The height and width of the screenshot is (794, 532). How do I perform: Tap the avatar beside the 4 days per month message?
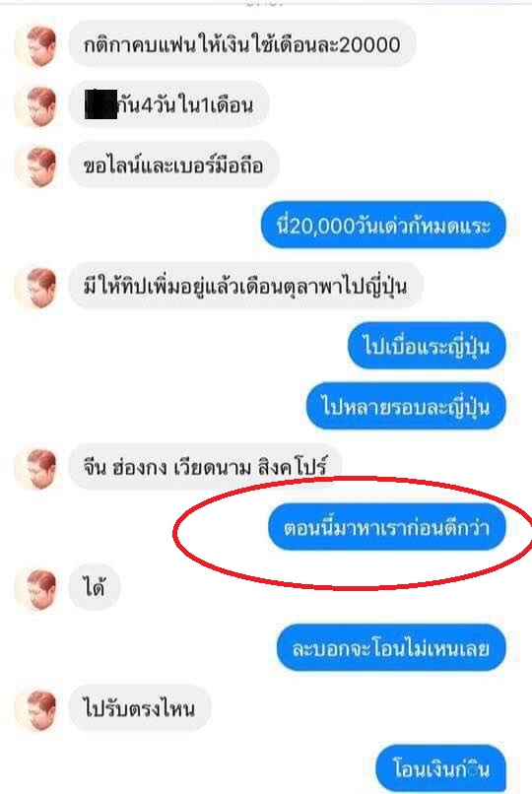pyautogui.click(x=35, y=105)
